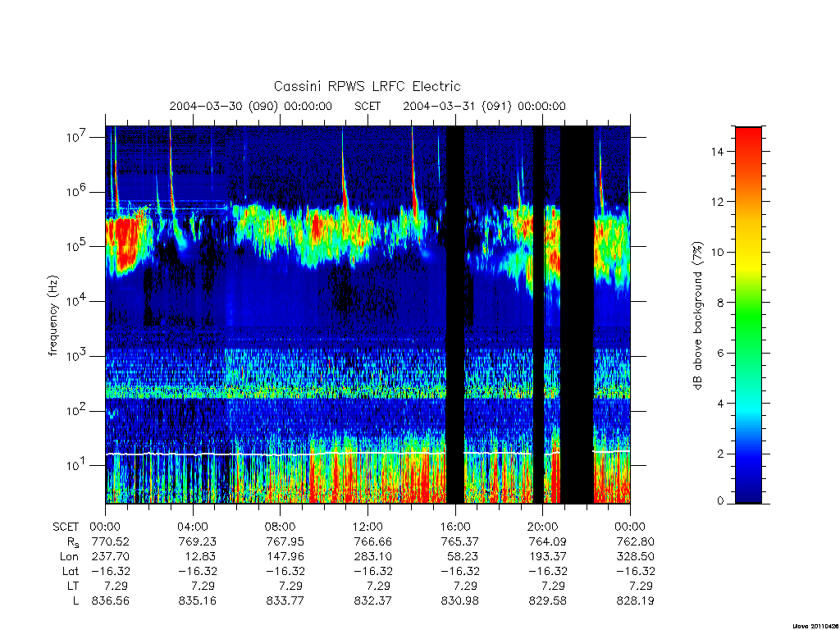This screenshot has height=630, width=840.
Task: Click the Rs value 764.09
Action: point(547,541)
